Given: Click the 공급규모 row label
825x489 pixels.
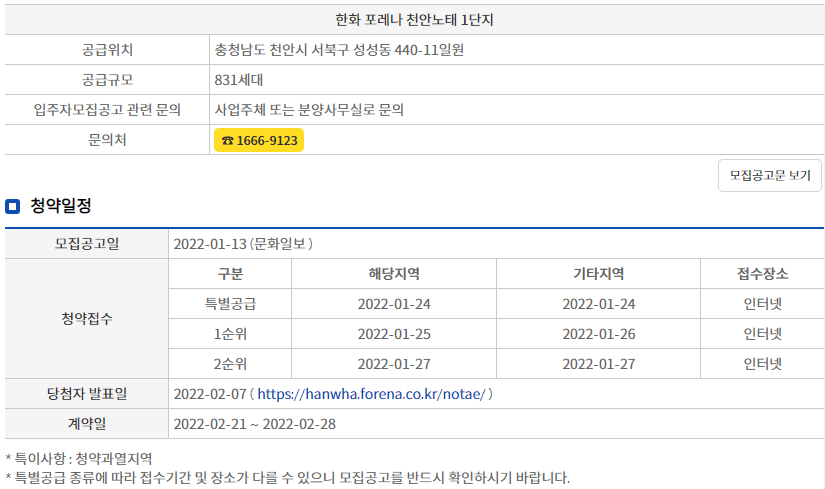Looking at the screenshot, I should [107, 80].
